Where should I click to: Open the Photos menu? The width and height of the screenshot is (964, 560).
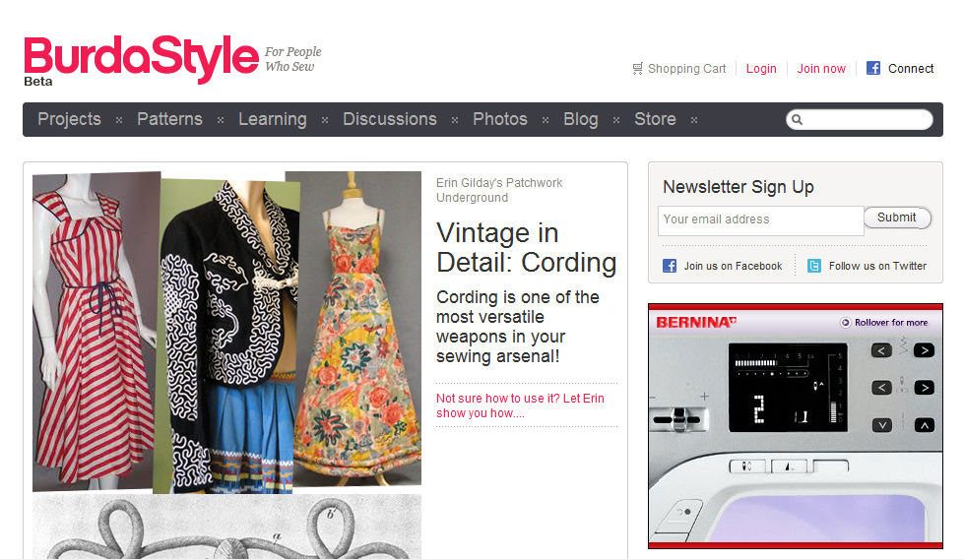500,119
